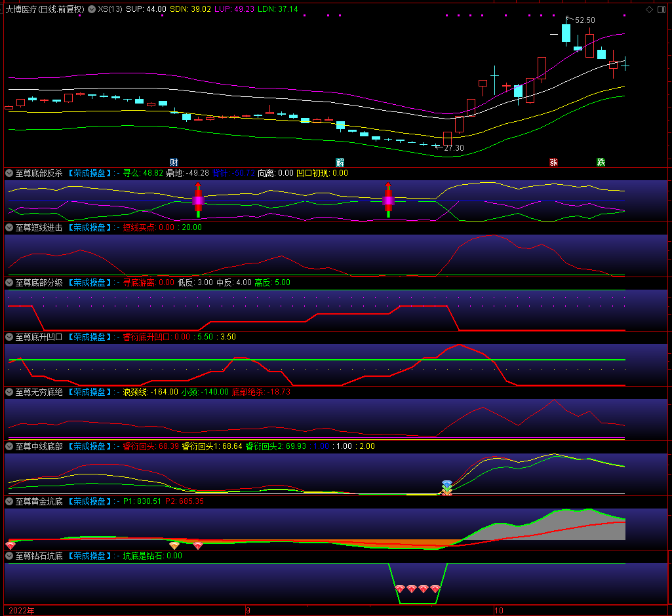Click the 至尊底部反杀 panel title
The width and height of the screenshot is (672, 616).
tap(39, 173)
